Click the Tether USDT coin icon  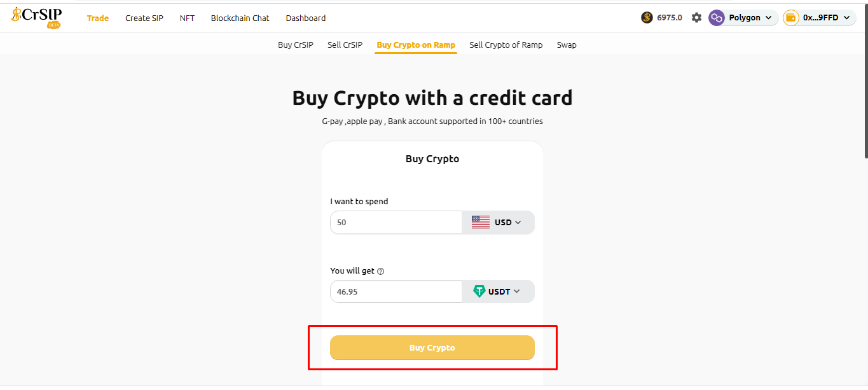(x=479, y=291)
